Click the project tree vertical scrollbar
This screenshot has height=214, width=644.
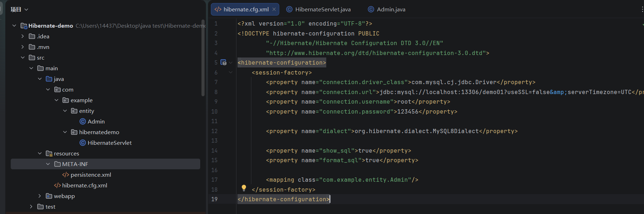pos(203,58)
